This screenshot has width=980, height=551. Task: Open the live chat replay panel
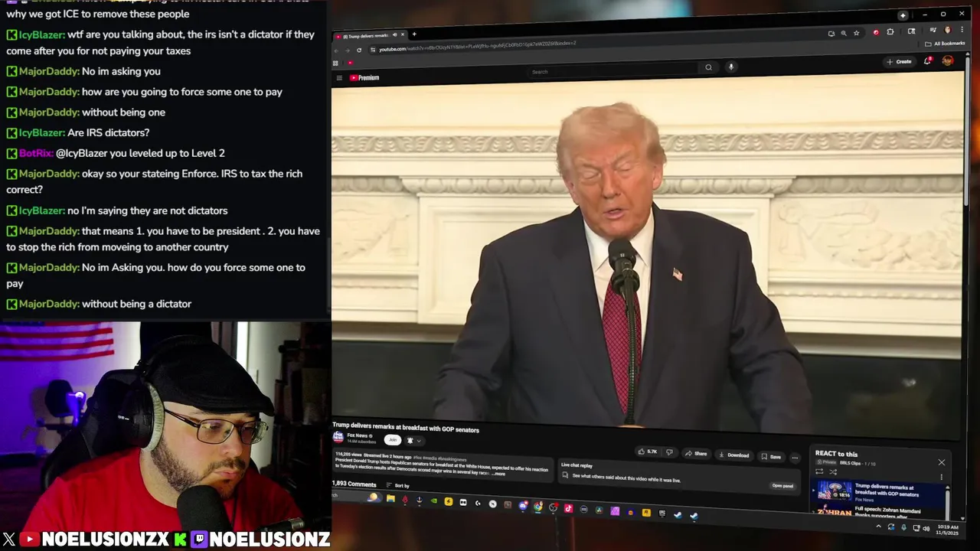point(782,486)
